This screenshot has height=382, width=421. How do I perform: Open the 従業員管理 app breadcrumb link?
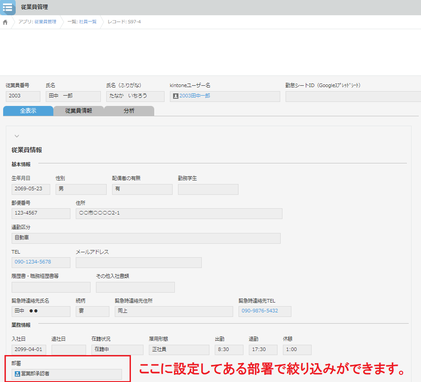pyautogui.click(x=45, y=22)
